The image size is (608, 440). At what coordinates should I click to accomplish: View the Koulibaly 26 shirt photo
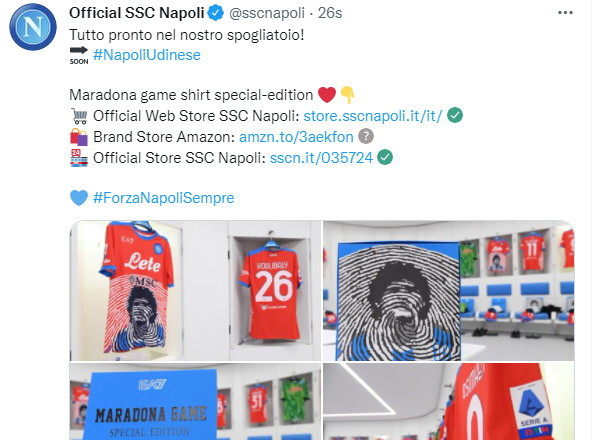pos(195,291)
